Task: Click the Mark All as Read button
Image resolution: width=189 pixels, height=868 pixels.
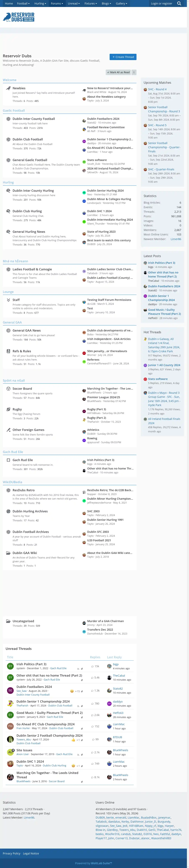Action: click(x=118, y=72)
